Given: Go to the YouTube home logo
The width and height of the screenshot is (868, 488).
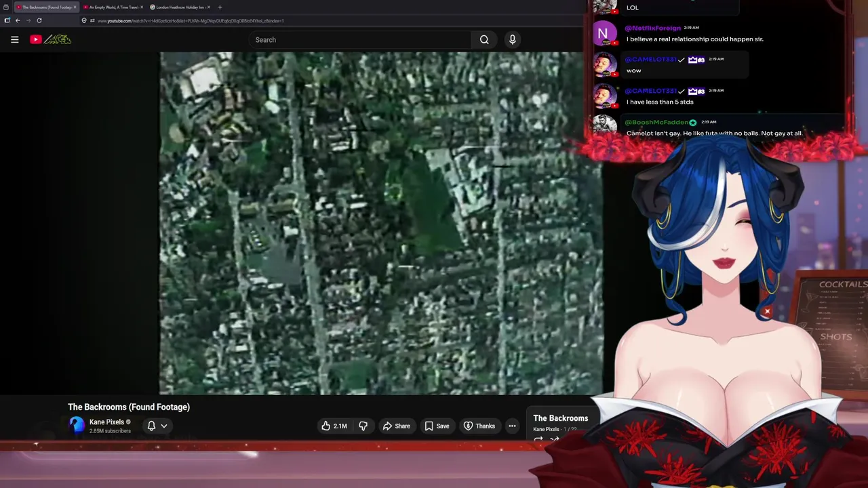Looking at the screenshot, I should pos(50,39).
